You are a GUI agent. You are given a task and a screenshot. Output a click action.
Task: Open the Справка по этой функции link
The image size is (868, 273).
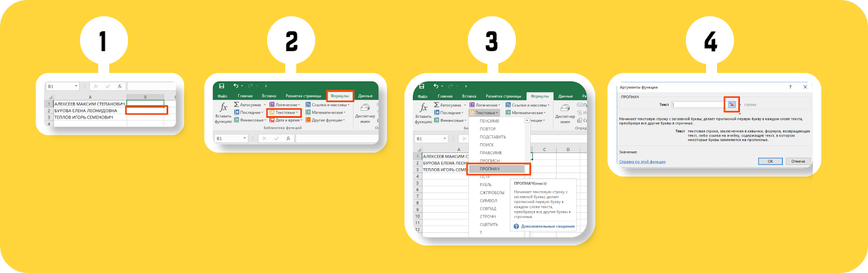(x=642, y=161)
